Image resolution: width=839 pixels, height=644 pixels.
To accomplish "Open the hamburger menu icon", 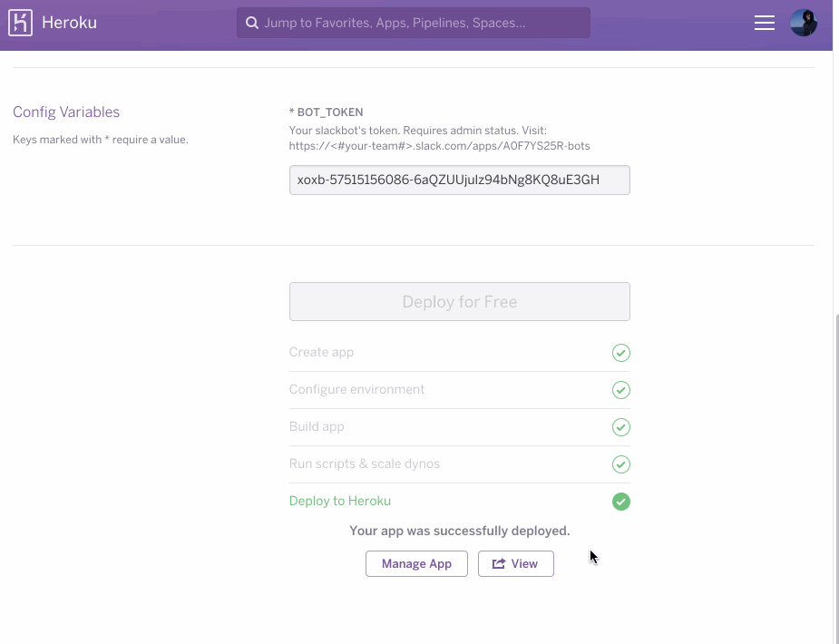I will coord(764,23).
